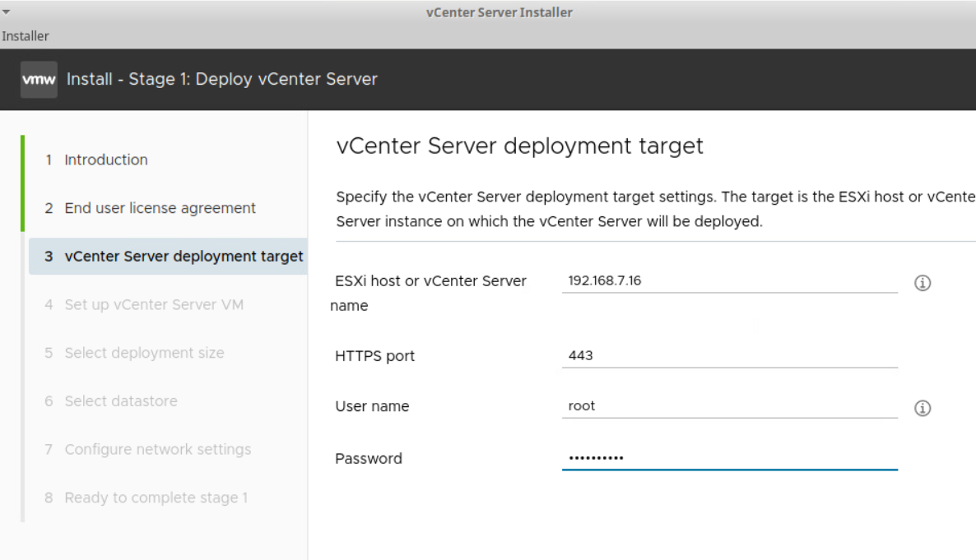Open the Installer menu

coord(25,36)
